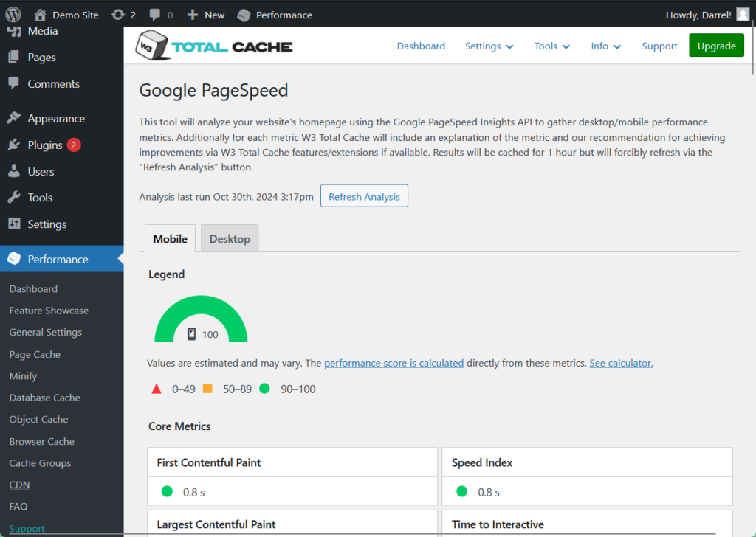
Task: Open FAQ submenu item
Action: tap(18, 507)
